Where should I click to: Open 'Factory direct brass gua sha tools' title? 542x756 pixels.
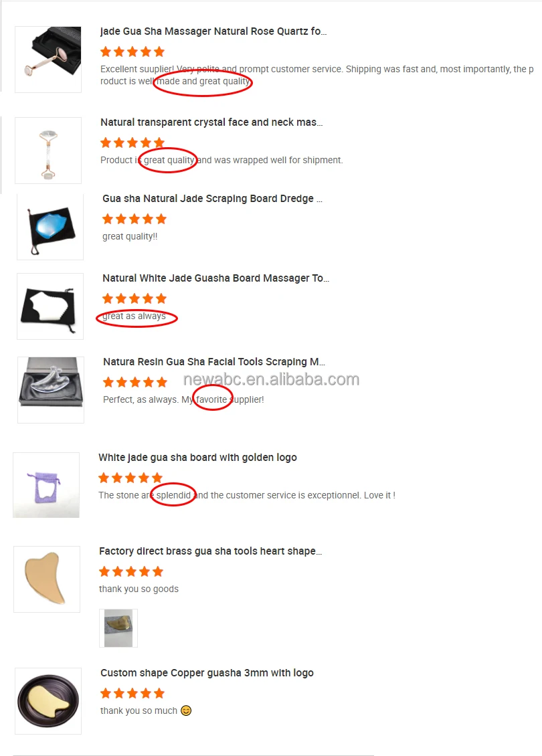210,551
